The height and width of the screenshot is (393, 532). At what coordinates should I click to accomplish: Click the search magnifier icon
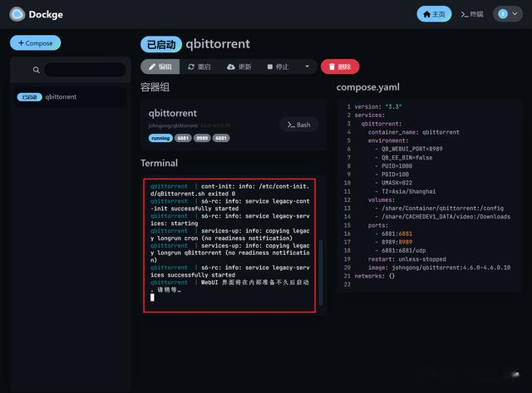[37, 70]
